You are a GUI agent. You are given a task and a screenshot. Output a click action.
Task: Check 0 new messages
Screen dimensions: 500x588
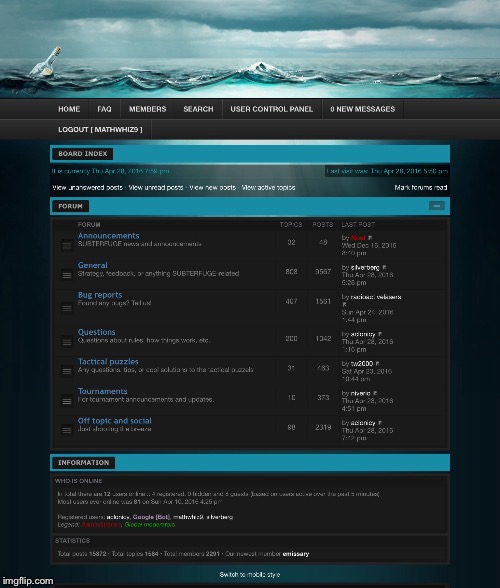362,109
